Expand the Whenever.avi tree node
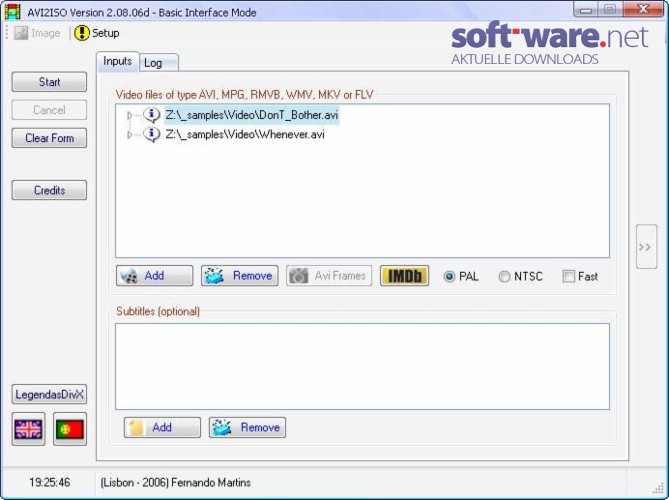The image size is (669, 500). 130,134
